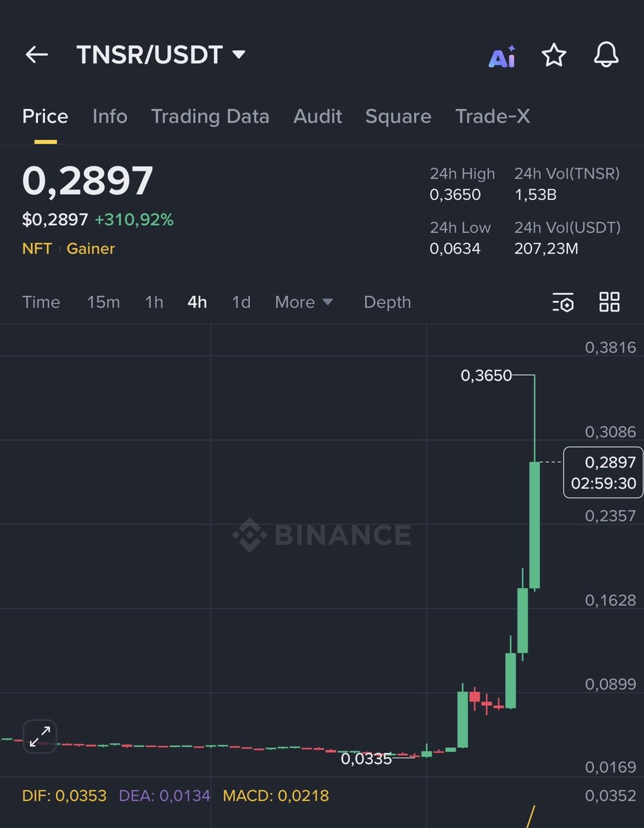Open the Square tab

coord(398,117)
